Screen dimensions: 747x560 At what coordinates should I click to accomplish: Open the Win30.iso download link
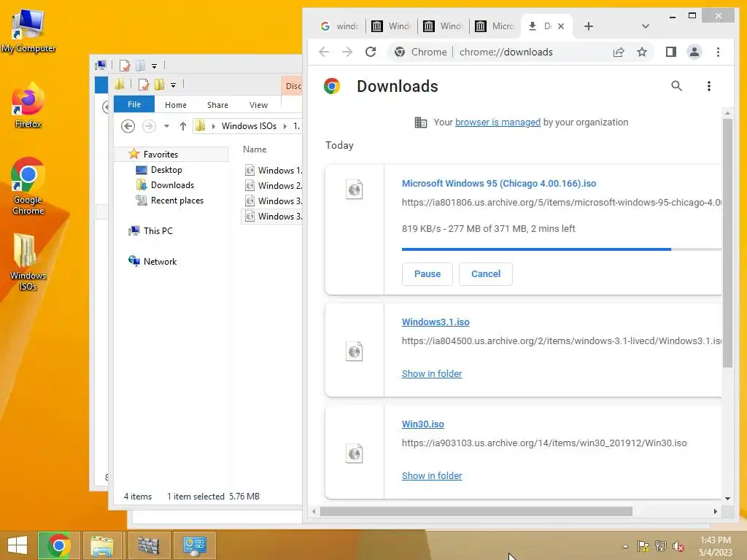422,424
